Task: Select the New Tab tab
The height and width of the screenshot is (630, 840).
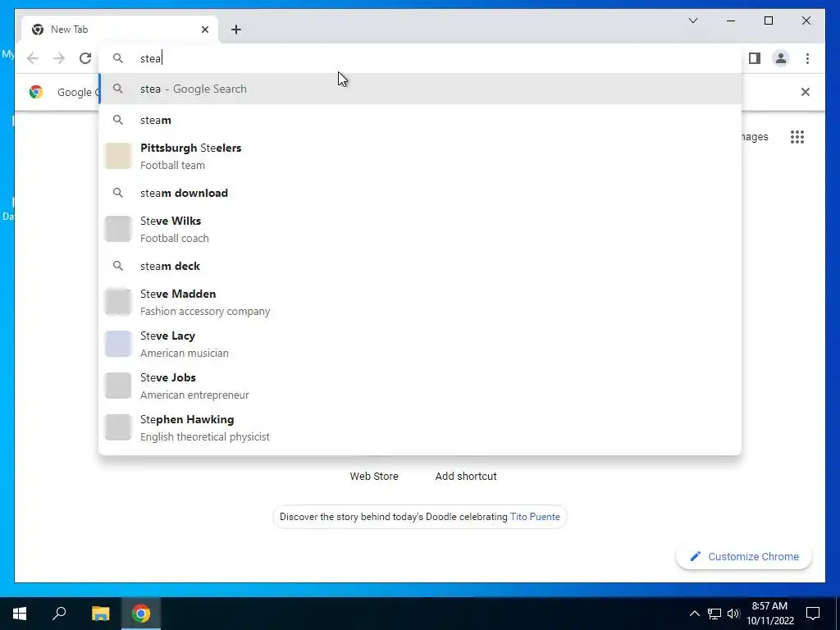Action: [120, 30]
